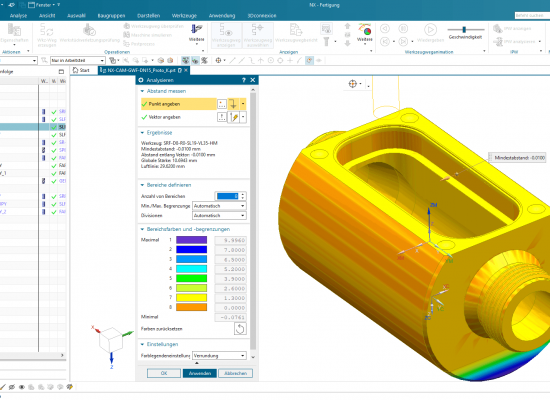Viewport: 550px width, 400px height.
Task: Toggle first highlighted selection filter icon
Action: (x=185, y=60)
